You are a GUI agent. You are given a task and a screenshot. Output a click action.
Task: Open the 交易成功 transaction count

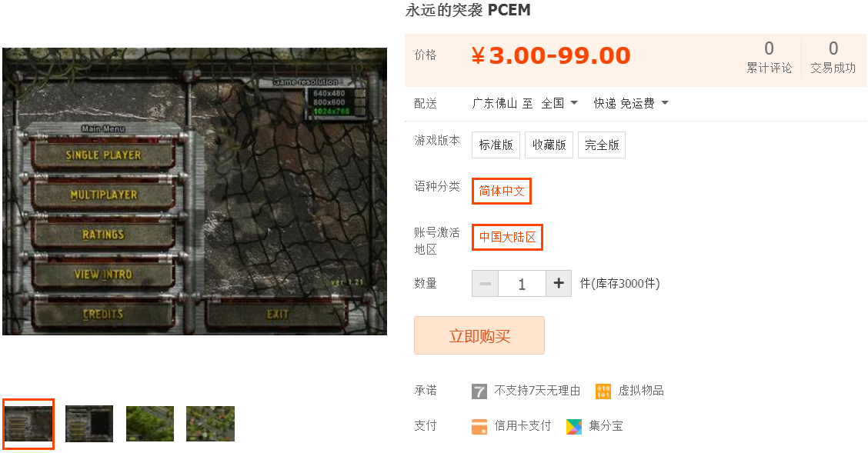pos(833,57)
